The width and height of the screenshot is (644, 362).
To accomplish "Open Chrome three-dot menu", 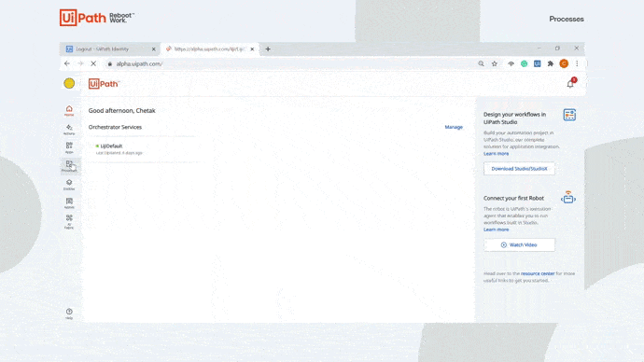I will 577,63.
